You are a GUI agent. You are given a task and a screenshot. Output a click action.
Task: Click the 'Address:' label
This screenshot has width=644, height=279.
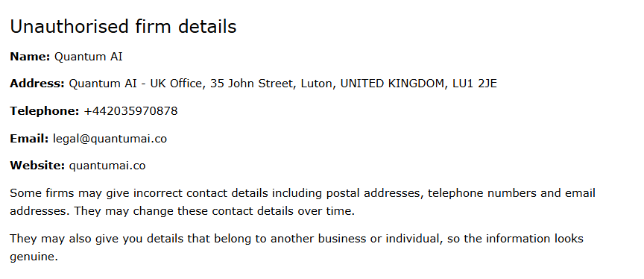(x=37, y=84)
